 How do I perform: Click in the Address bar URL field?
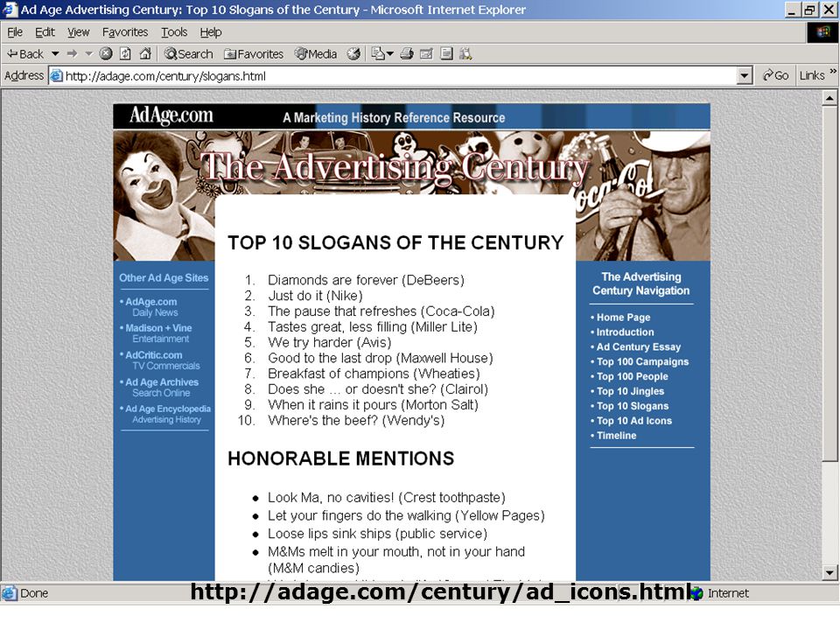coord(393,76)
